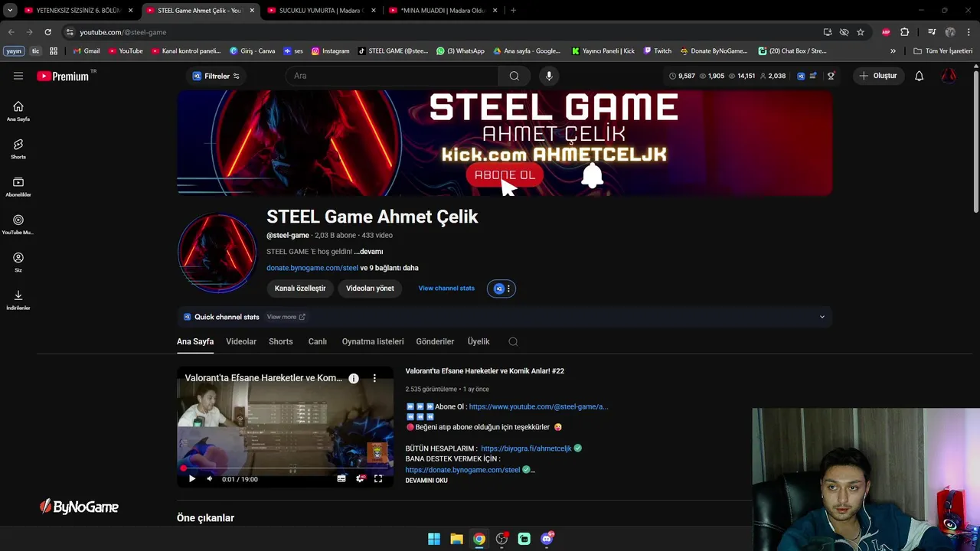
Task: Open the featured video title link
Action: click(485, 371)
